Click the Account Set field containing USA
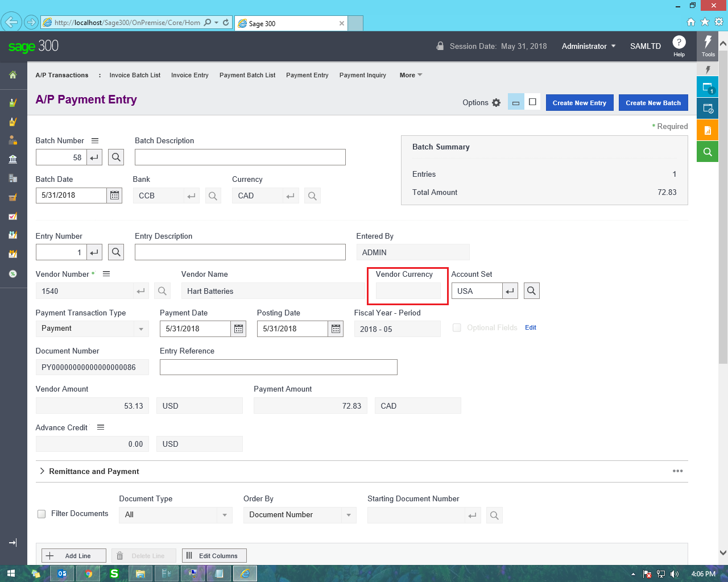The image size is (728, 582). [477, 291]
